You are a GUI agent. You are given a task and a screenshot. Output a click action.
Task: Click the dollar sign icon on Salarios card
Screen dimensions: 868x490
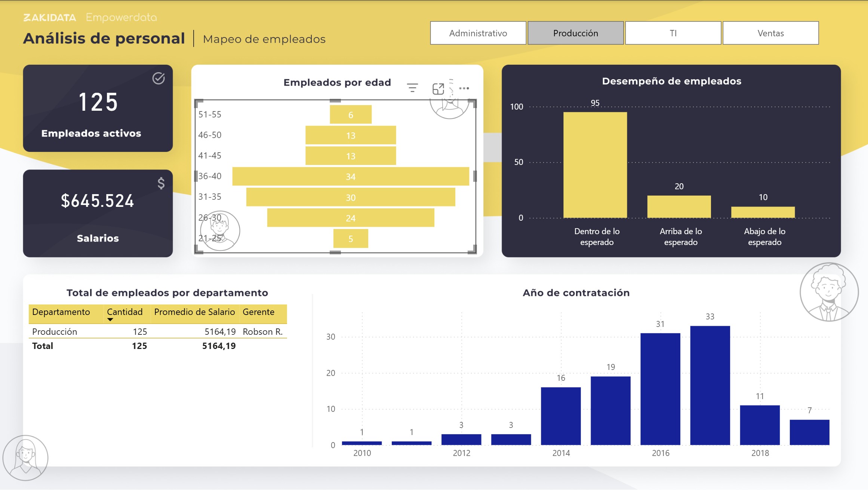pos(161,183)
